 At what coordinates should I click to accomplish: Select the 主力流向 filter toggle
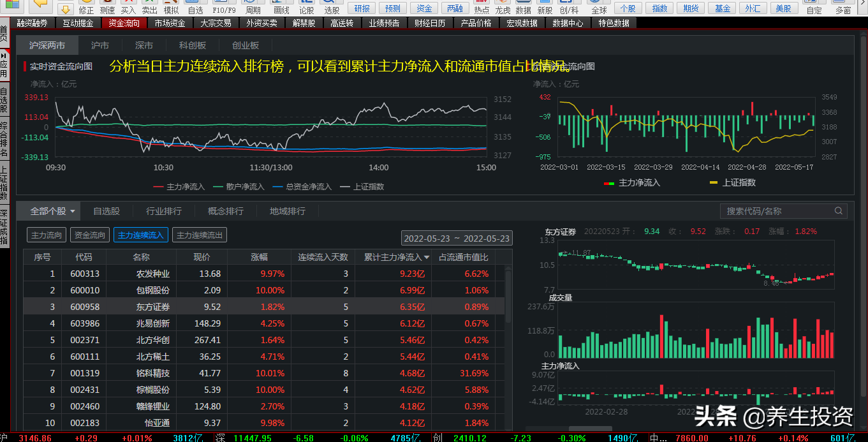[47, 235]
